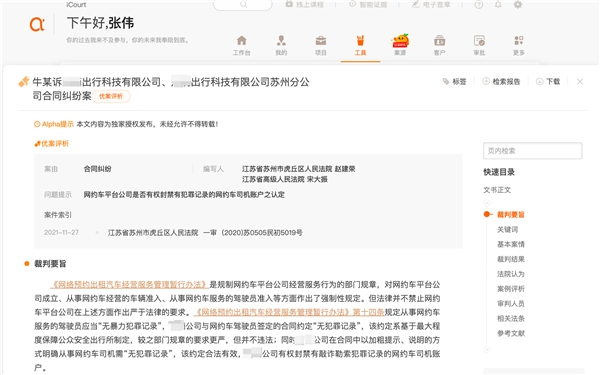Click the bottom circle toggle in directory

(487, 349)
